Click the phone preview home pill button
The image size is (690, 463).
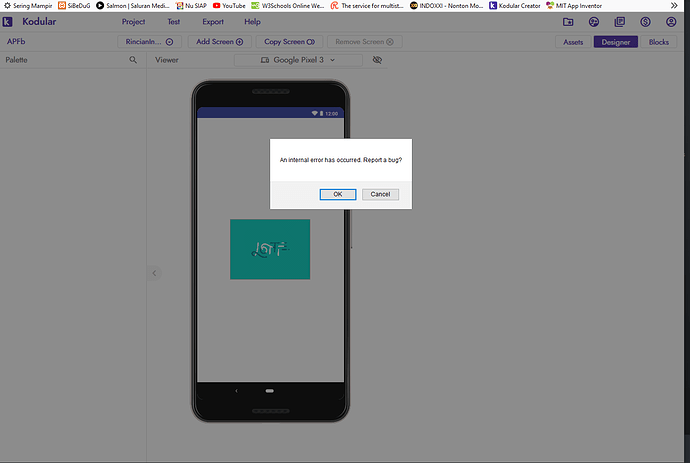point(270,391)
